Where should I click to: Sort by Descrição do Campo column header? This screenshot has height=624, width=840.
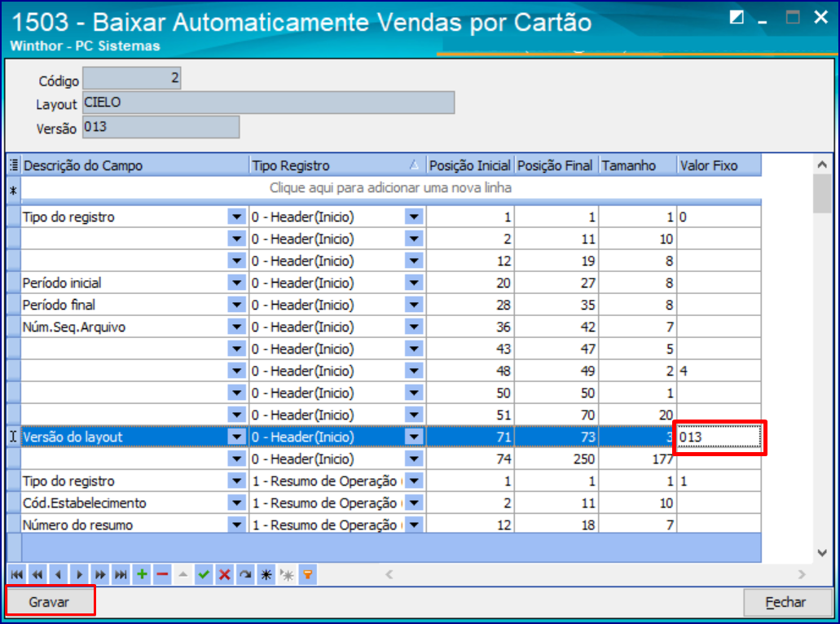[x=135, y=165]
